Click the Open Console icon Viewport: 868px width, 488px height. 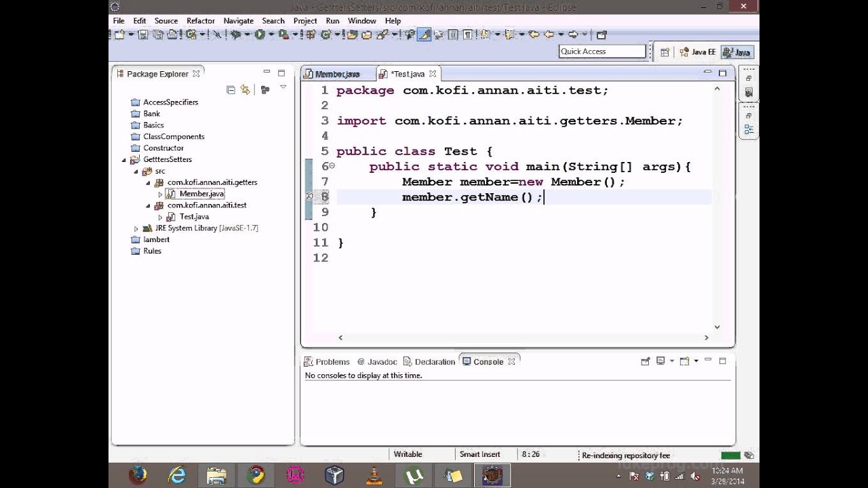[x=684, y=361]
